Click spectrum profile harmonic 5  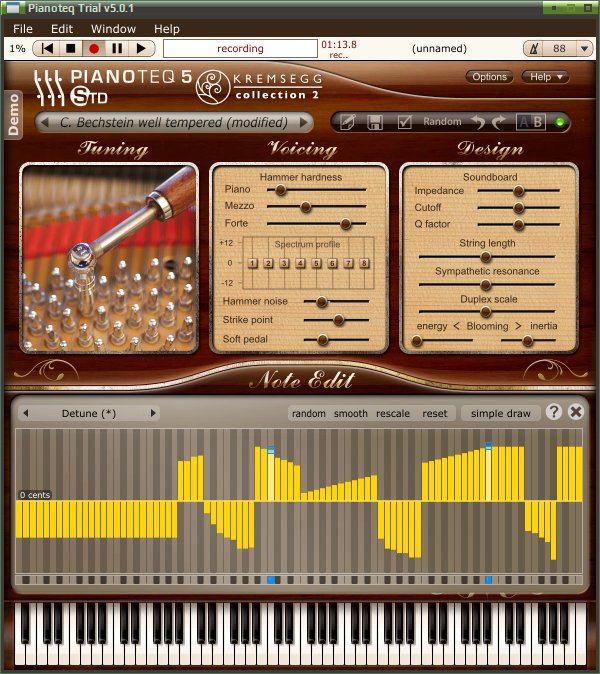tap(316, 263)
